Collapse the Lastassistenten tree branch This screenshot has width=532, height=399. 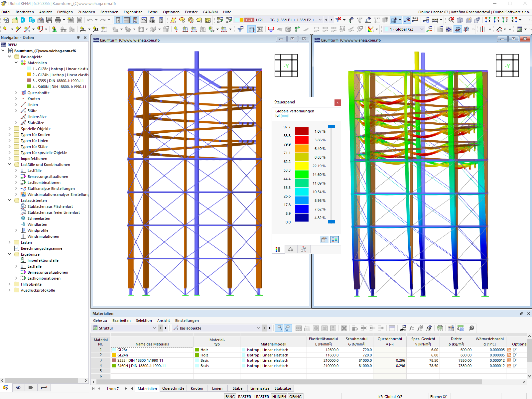tap(9, 200)
